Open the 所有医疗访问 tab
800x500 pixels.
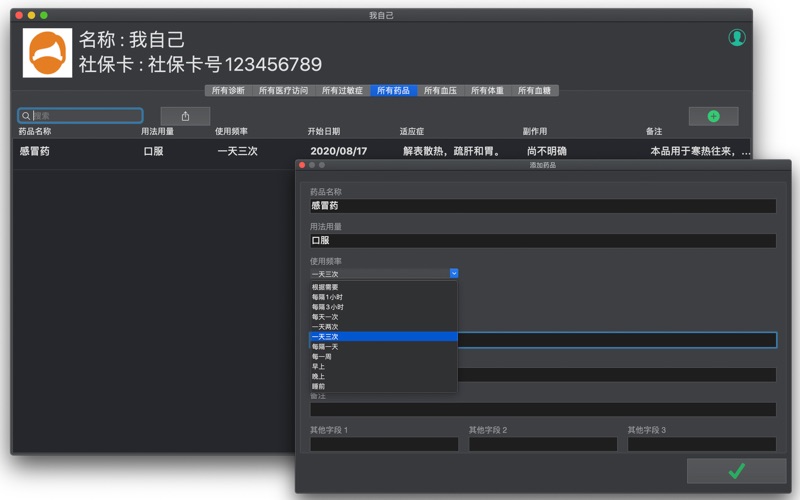pyautogui.click(x=283, y=91)
